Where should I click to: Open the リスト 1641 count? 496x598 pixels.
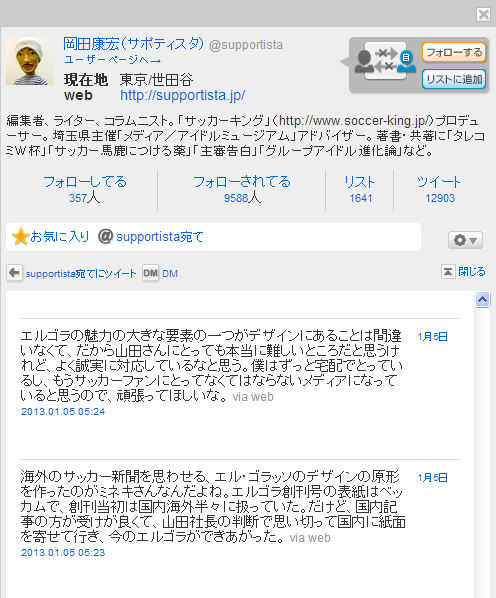pyautogui.click(x=360, y=190)
